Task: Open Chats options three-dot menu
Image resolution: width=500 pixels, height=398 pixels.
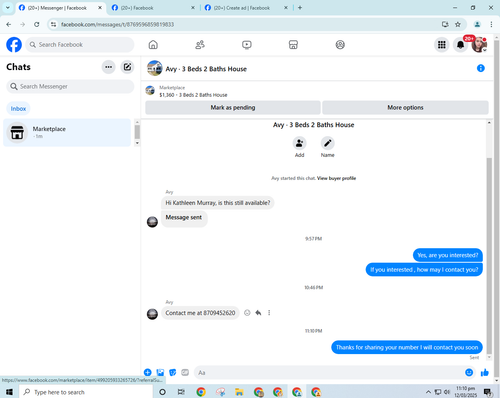Action: [108, 67]
